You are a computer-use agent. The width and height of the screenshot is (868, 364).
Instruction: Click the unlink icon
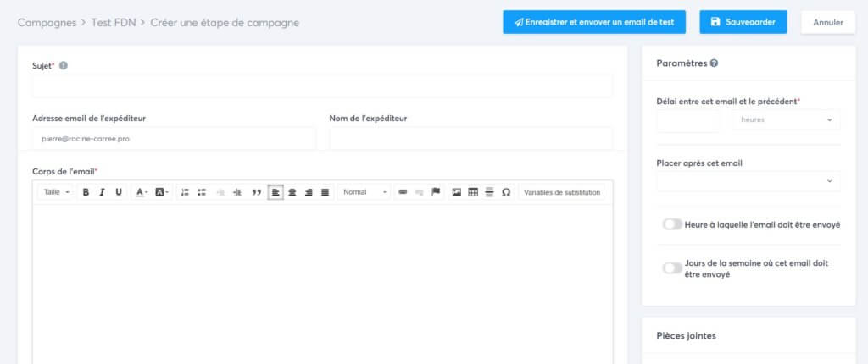[x=419, y=192]
